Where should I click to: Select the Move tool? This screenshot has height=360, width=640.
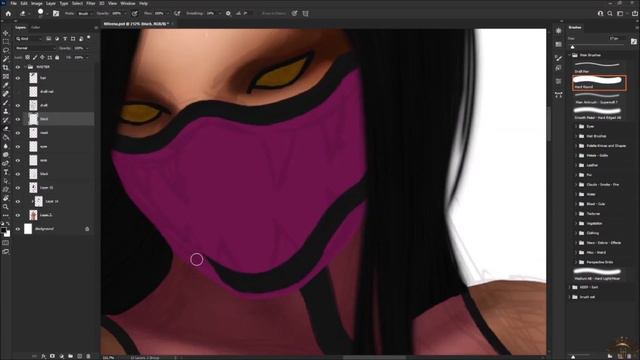(x=6, y=33)
